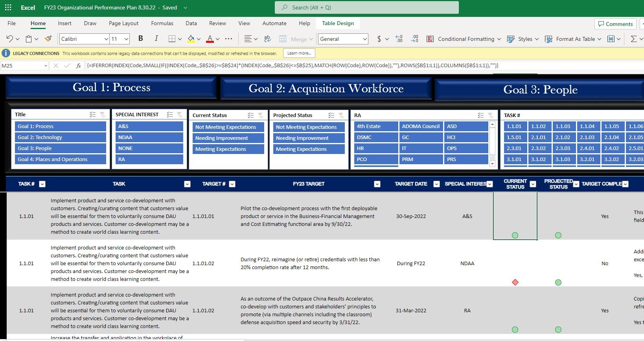This screenshot has width=644, height=341.
Task: Click the Paste clipboard icon
Action: coord(29,38)
